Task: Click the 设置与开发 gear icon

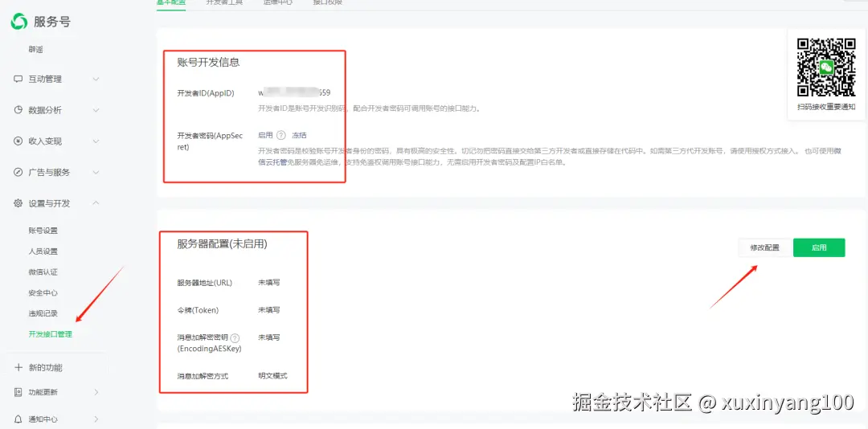Action: pos(18,203)
